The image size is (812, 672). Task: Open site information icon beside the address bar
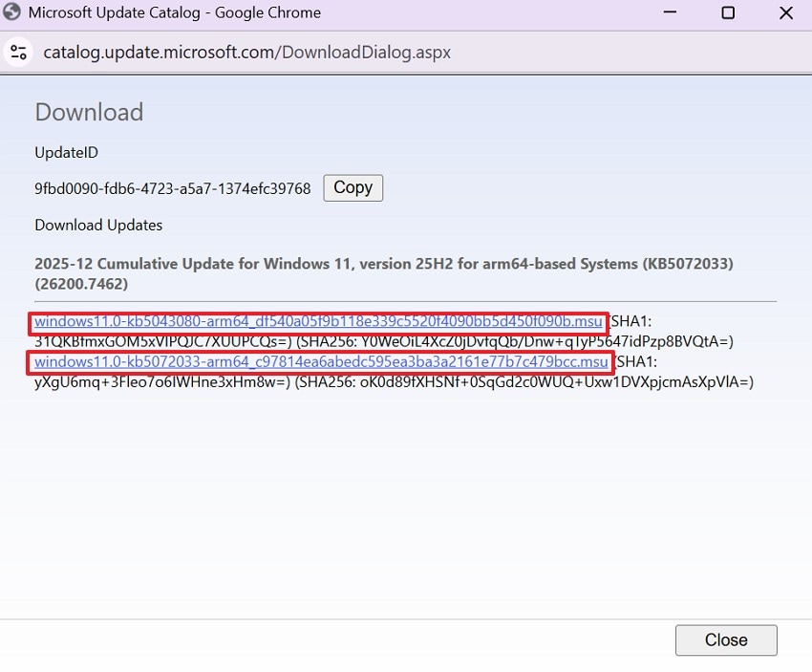18,52
